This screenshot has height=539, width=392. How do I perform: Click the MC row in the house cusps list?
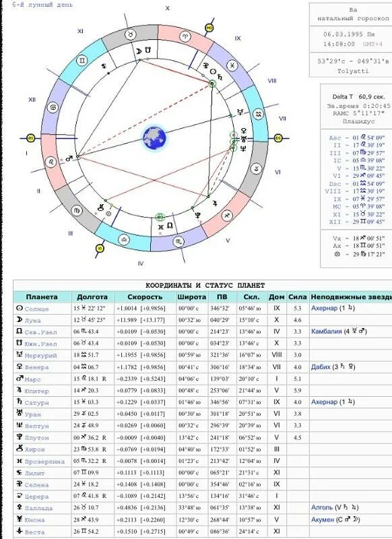point(358,207)
